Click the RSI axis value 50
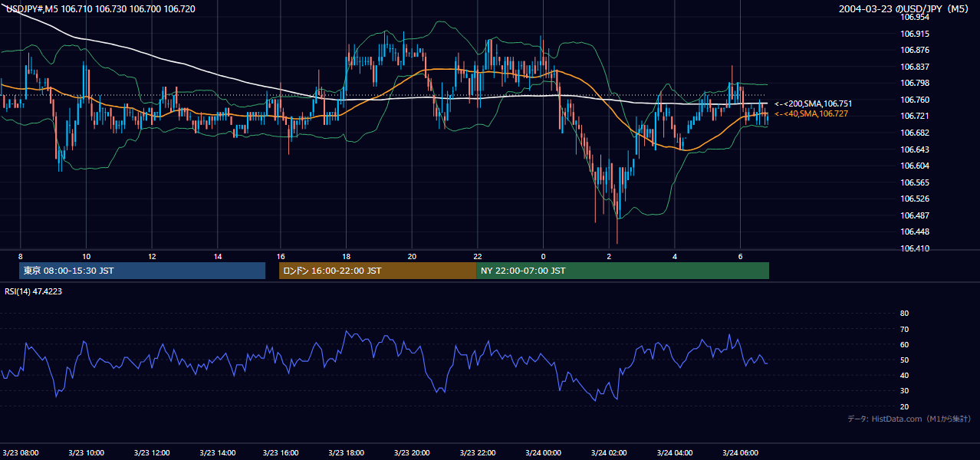The height and width of the screenshot is (460, 980). coord(904,360)
